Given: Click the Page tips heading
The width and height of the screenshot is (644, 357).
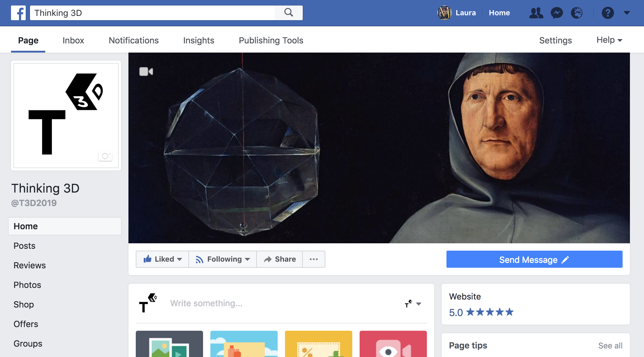Looking at the screenshot, I should 468,346.
